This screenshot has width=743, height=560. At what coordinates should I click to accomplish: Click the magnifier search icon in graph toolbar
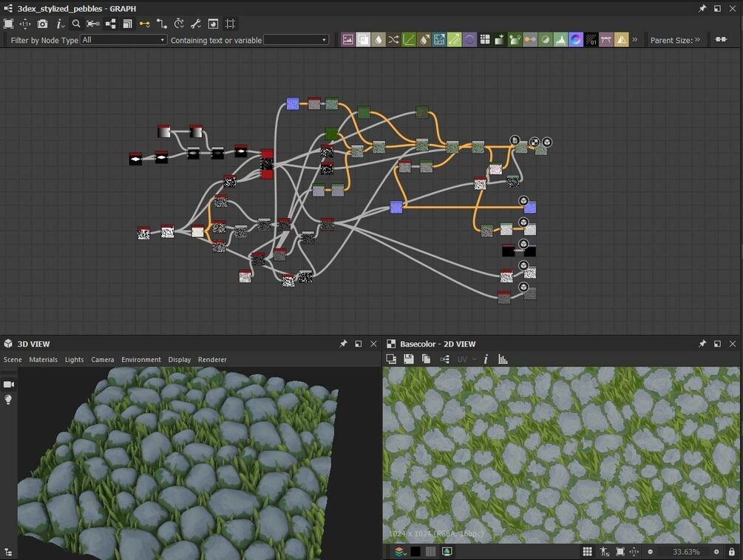76,24
